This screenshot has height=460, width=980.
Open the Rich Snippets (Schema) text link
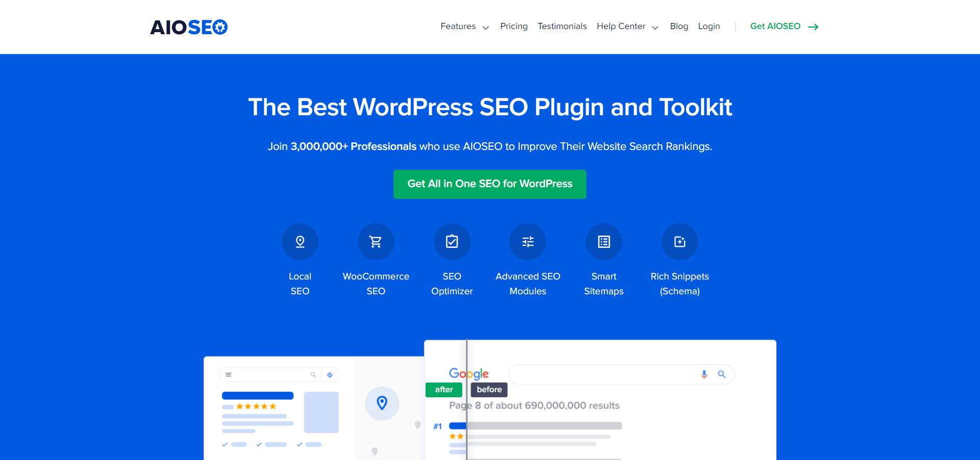point(680,284)
